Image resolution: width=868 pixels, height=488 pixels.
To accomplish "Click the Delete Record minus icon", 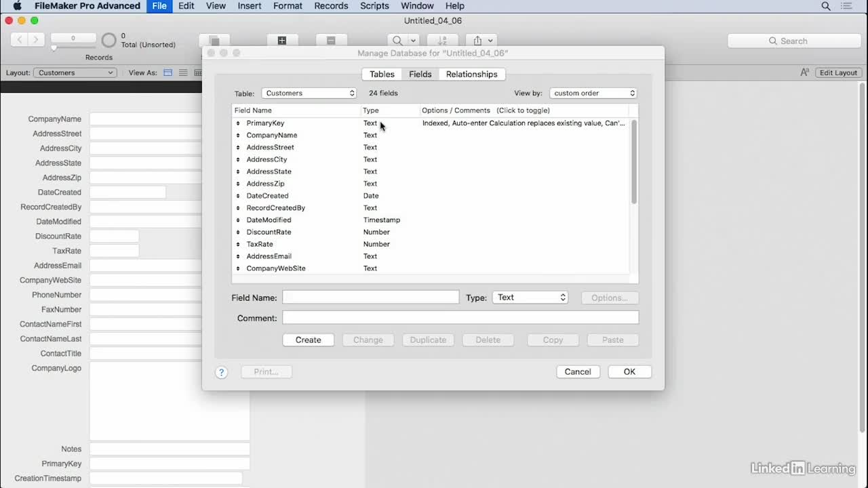I will coord(331,41).
